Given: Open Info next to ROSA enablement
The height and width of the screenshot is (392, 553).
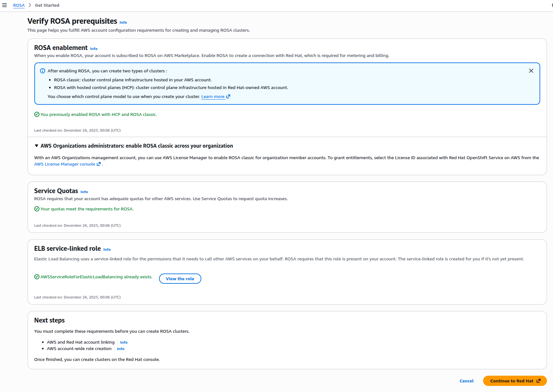Looking at the screenshot, I should click(x=94, y=49).
